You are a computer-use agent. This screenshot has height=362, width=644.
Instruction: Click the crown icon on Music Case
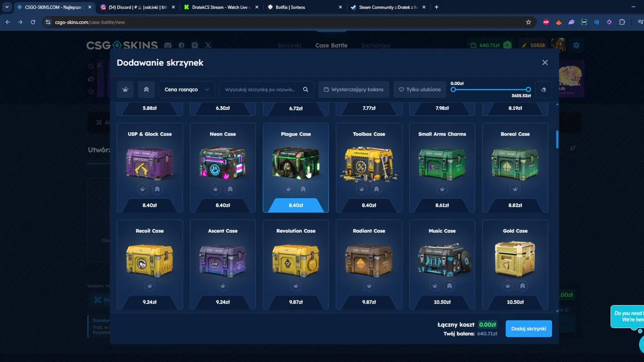[x=435, y=286]
